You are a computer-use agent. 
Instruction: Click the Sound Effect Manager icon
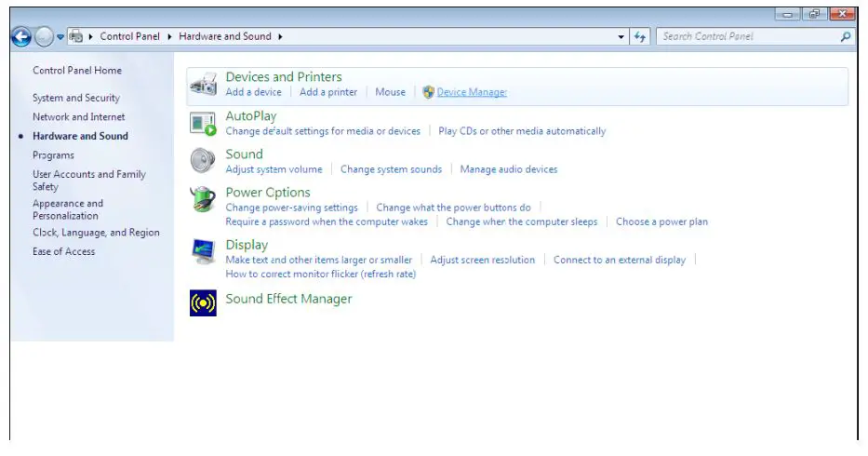pos(203,302)
